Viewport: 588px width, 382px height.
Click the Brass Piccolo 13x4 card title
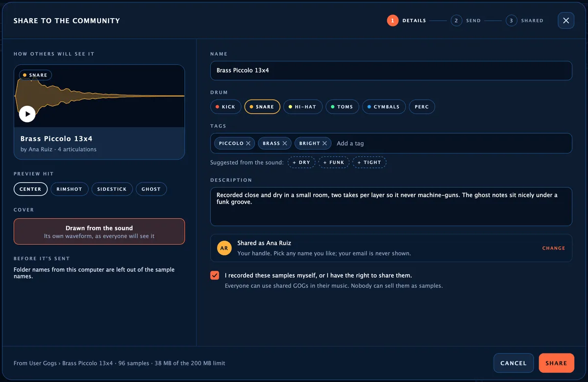pyautogui.click(x=56, y=139)
